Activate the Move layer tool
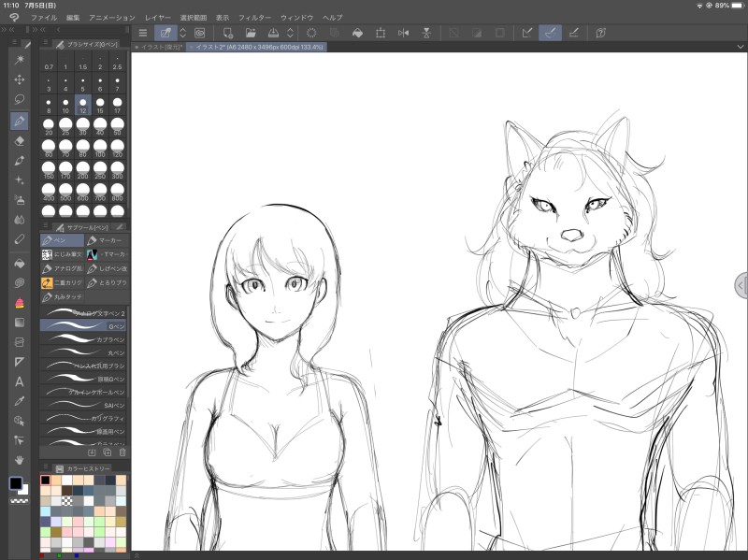The image size is (748, 560). (x=20, y=79)
